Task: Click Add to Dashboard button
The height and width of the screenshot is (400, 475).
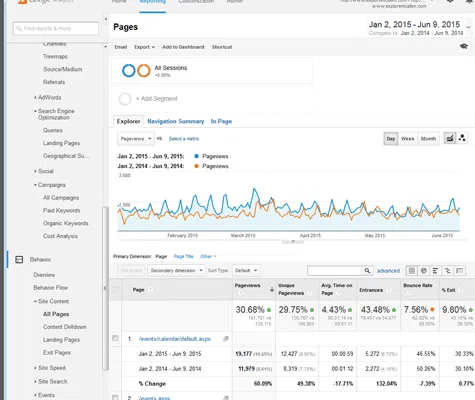Action: [x=183, y=47]
